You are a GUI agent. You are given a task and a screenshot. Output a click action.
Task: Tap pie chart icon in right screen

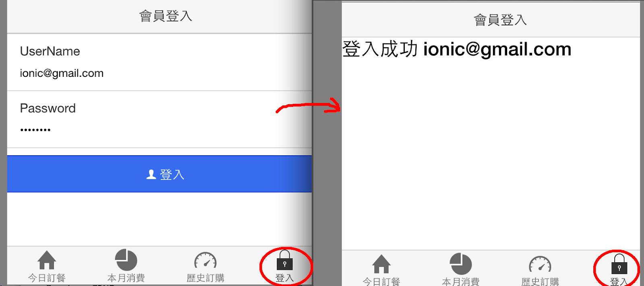pos(460,264)
